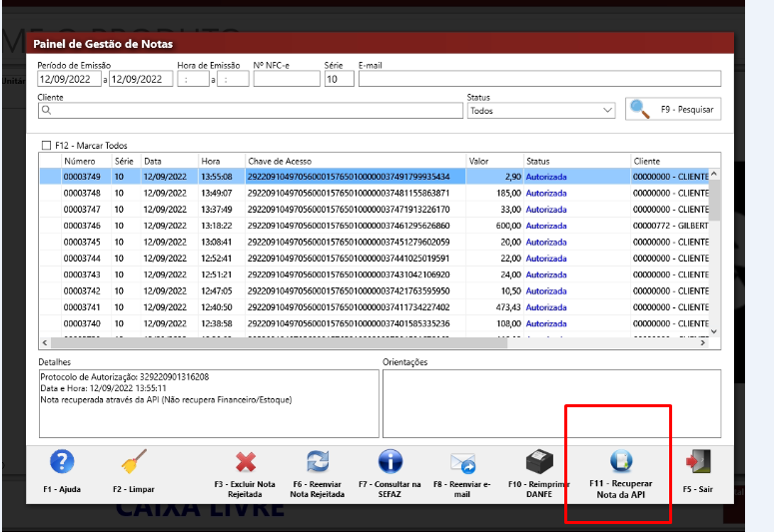Sort by the Data column header
Image resolution: width=774 pixels, height=532 pixels.
coord(170,161)
